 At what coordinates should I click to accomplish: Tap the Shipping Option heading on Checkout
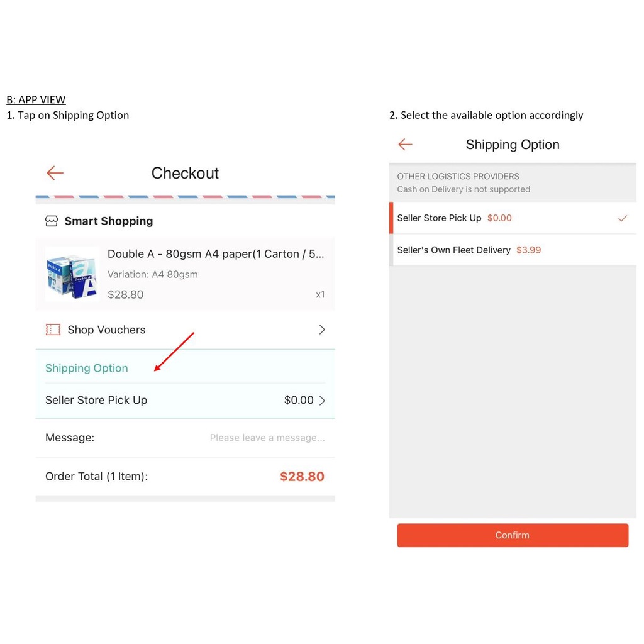[87, 369]
